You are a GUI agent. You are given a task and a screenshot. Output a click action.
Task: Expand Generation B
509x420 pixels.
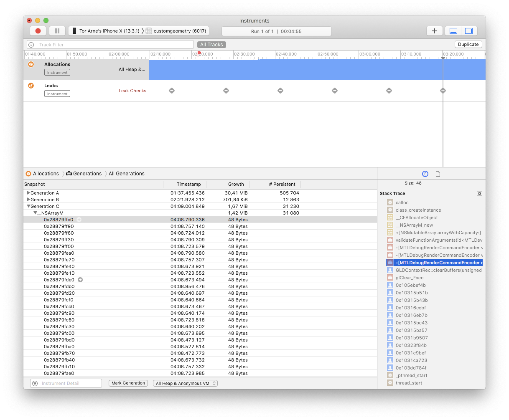pyautogui.click(x=28, y=200)
